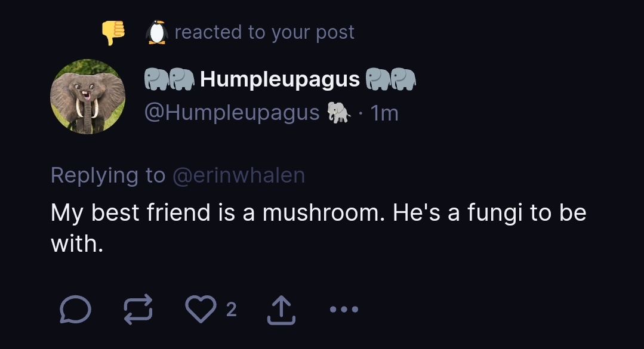Click the favorite count number 2
The image size is (644, 349).
(x=232, y=310)
